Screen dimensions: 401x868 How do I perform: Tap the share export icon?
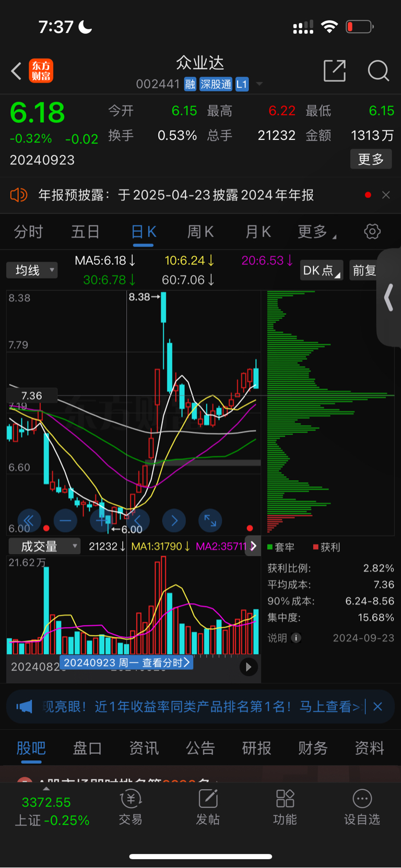335,70
